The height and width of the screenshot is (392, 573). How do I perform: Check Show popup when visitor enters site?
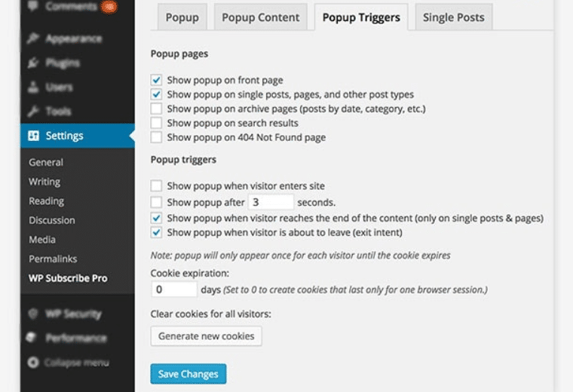tap(156, 185)
